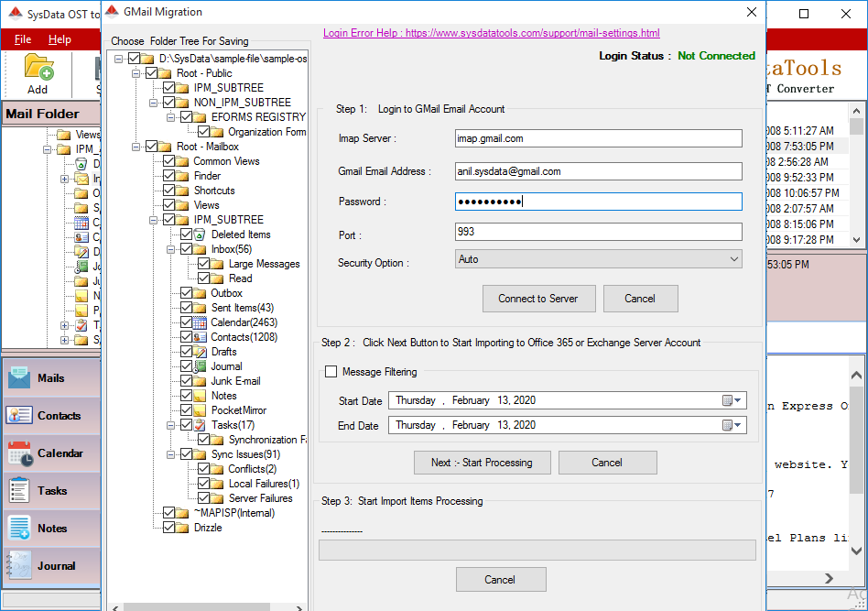Select Tasks in the sidebar

tap(51, 491)
